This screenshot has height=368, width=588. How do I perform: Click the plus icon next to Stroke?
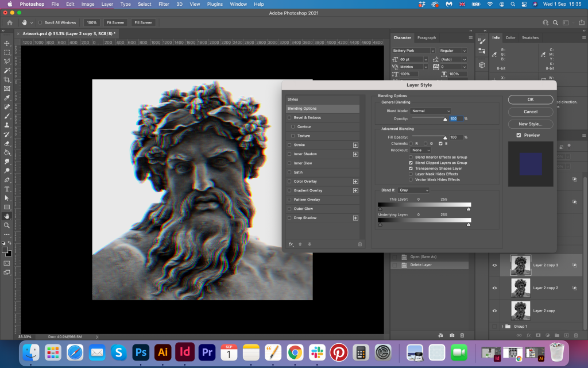pos(355,145)
